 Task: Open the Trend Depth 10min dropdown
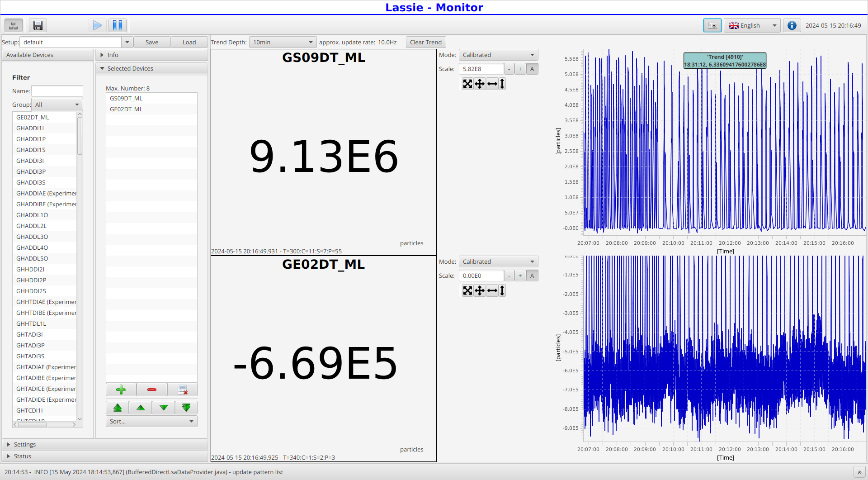click(x=283, y=42)
